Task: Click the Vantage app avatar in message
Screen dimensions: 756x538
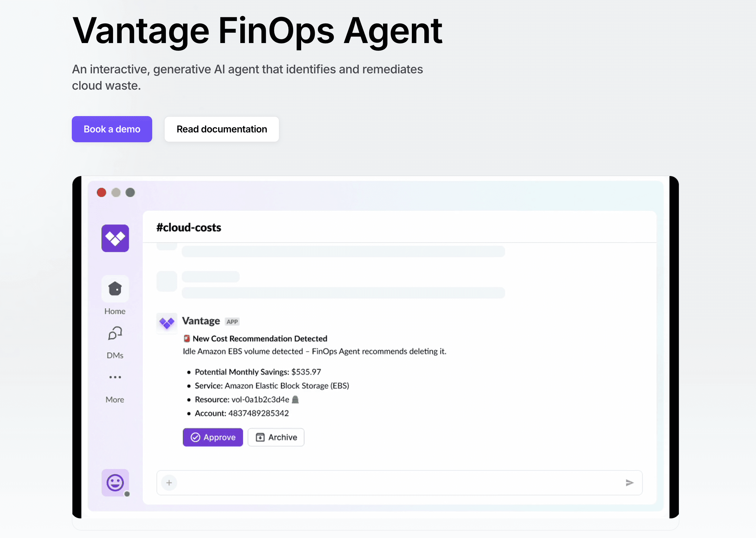Action: 166,323
